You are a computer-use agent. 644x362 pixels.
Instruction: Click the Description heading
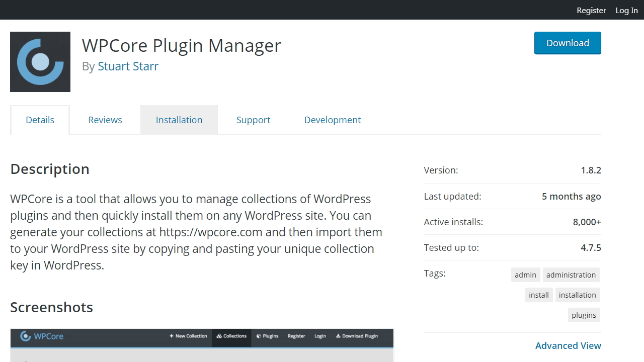click(x=50, y=169)
